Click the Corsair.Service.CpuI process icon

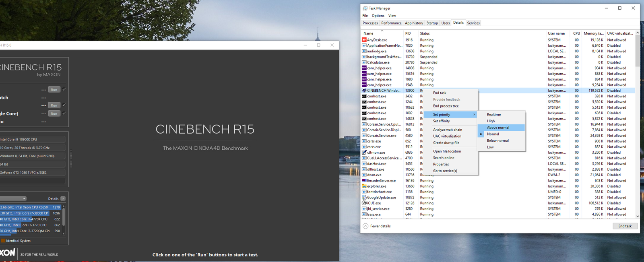point(364,124)
